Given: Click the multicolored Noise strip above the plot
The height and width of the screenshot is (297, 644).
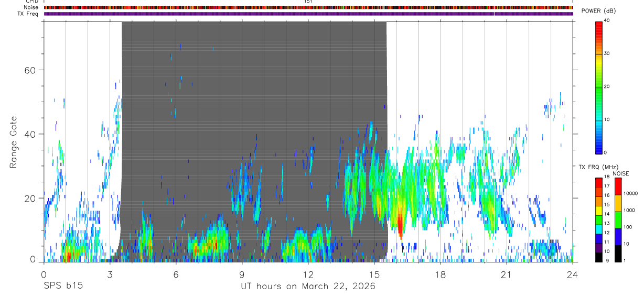Looking at the screenshot, I should pos(308,8).
